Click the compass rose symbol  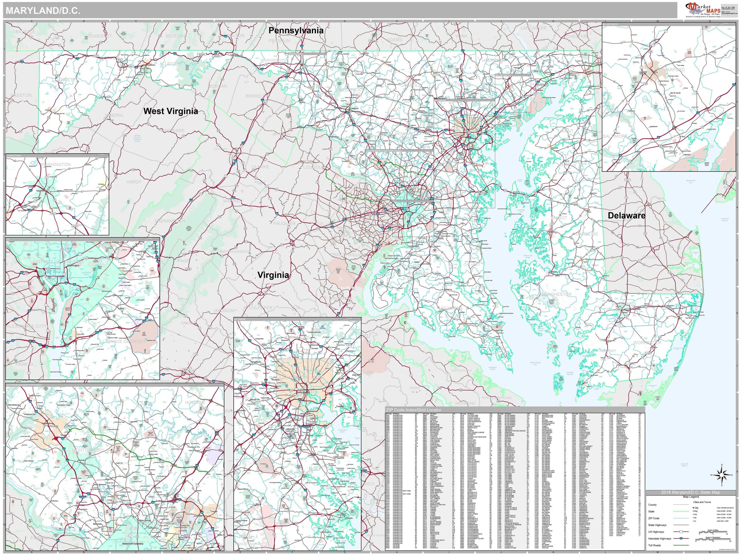[x=722, y=475]
